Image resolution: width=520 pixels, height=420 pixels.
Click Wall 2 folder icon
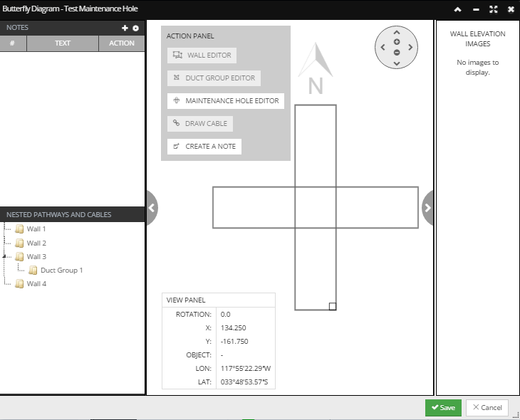(x=19, y=243)
